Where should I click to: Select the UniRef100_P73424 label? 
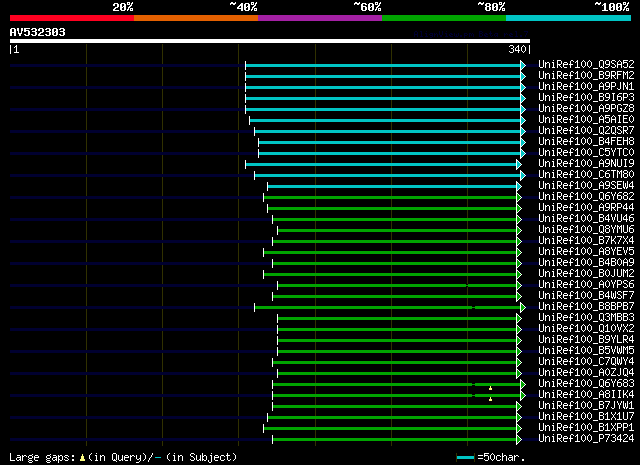coord(586,439)
